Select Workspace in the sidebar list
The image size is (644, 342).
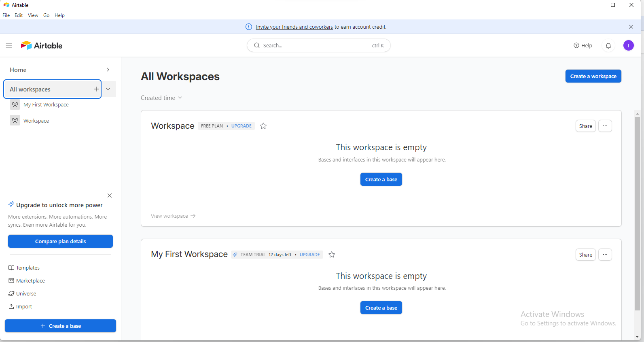[36, 121]
